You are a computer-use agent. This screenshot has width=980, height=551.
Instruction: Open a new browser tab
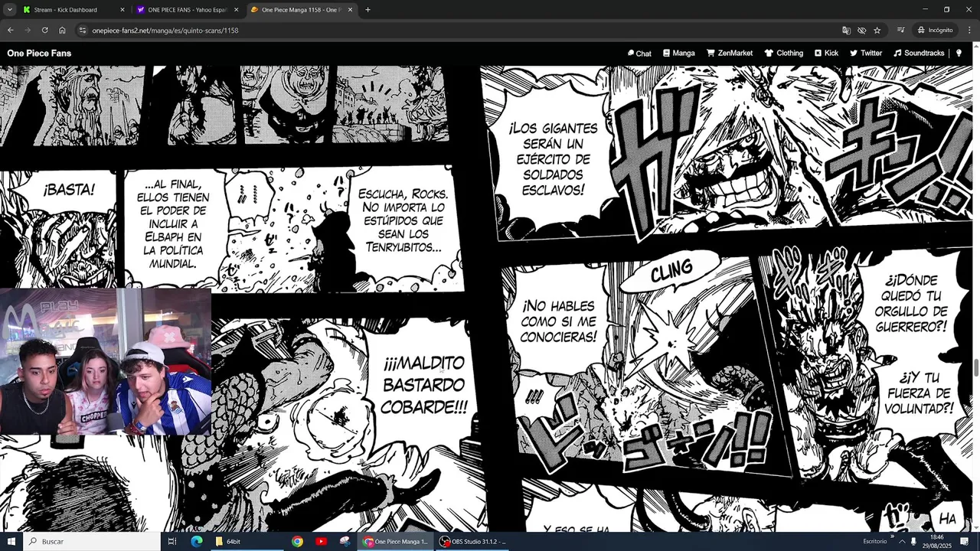point(367,10)
